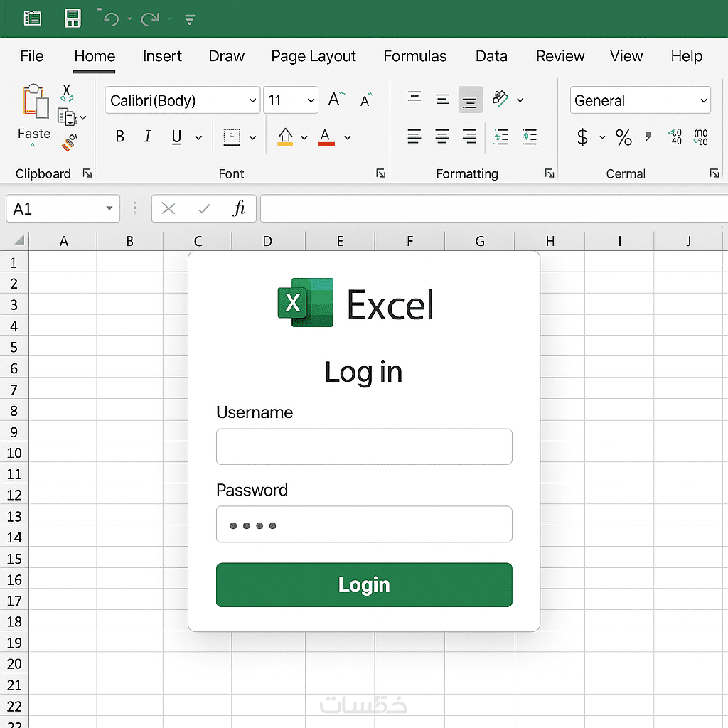
Task: Click the Borders icon
Action: (232, 137)
